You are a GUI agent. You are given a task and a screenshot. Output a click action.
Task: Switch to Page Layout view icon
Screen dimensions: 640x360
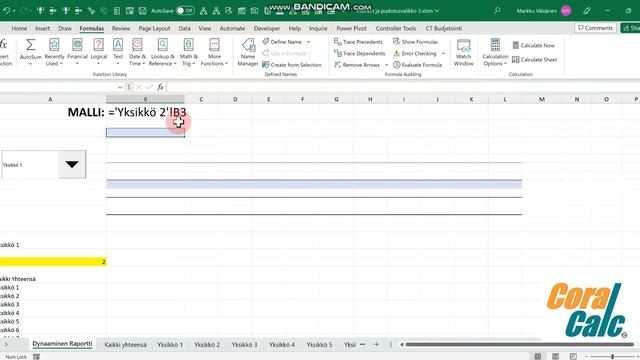pos(556,356)
